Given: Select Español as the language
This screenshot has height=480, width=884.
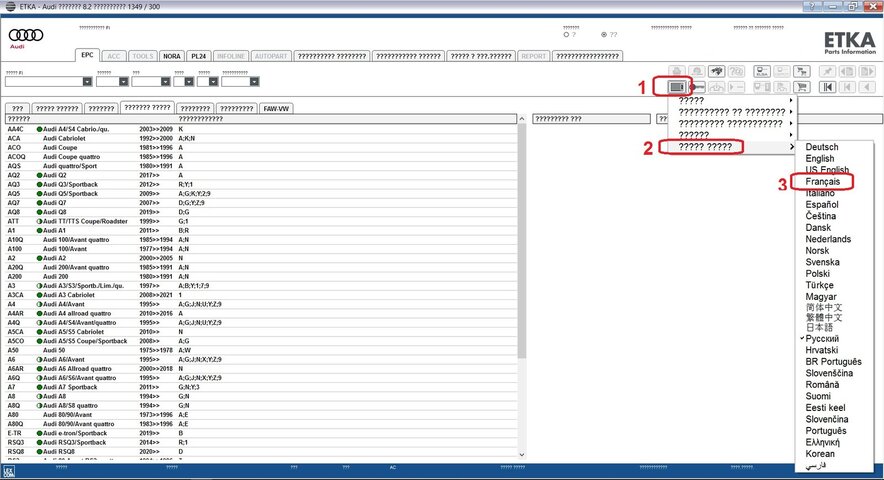Looking at the screenshot, I should click(821, 205).
